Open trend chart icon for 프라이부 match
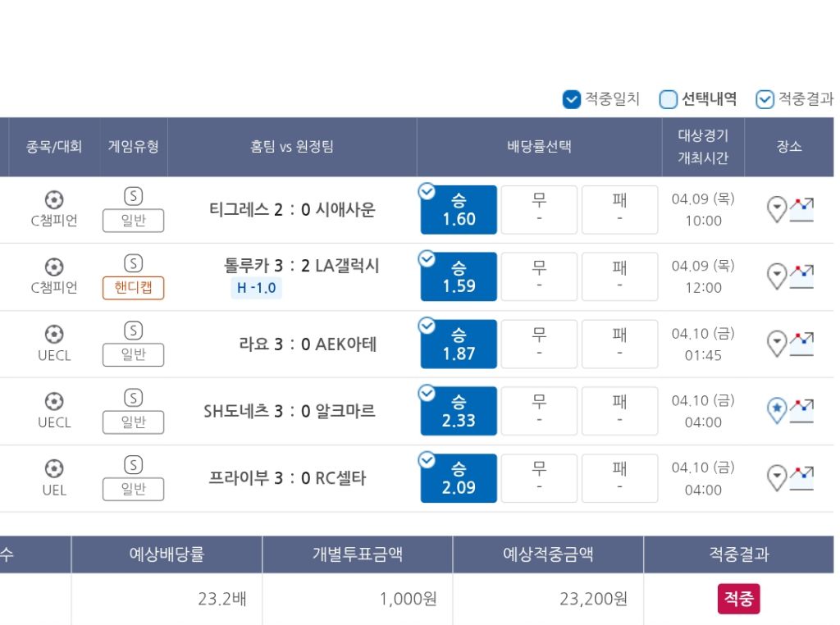 801,477
